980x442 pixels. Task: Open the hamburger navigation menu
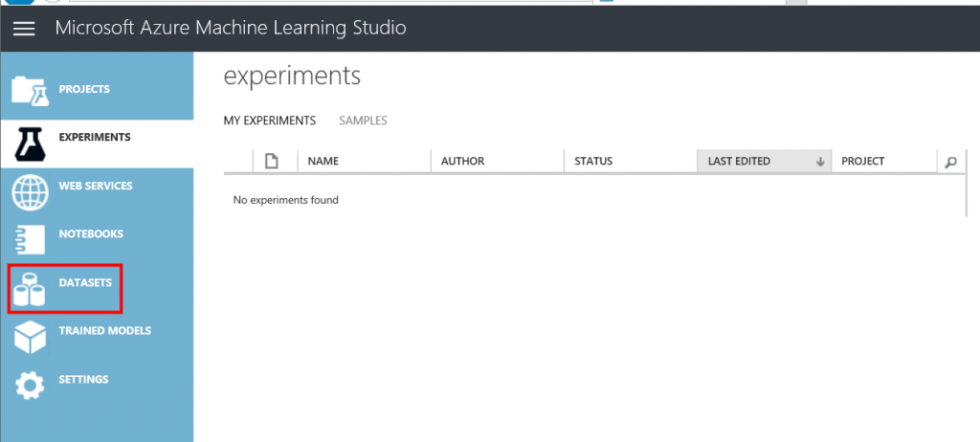click(24, 29)
